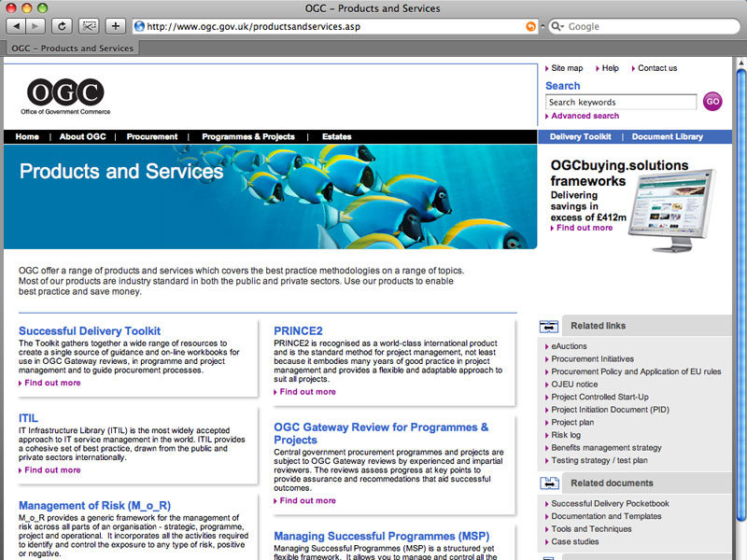Open Managing Successful Programmes (MSP) link
The width and height of the screenshot is (747, 560).
point(382,536)
